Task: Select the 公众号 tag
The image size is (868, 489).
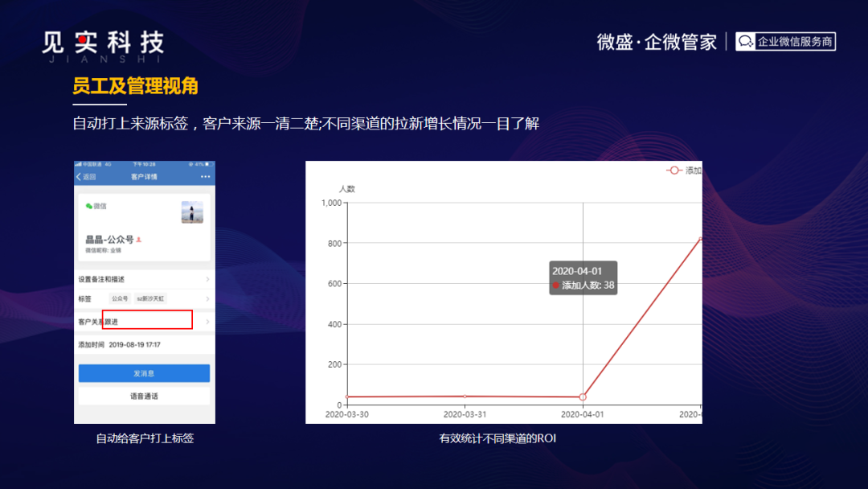Action: pos(119,298)
